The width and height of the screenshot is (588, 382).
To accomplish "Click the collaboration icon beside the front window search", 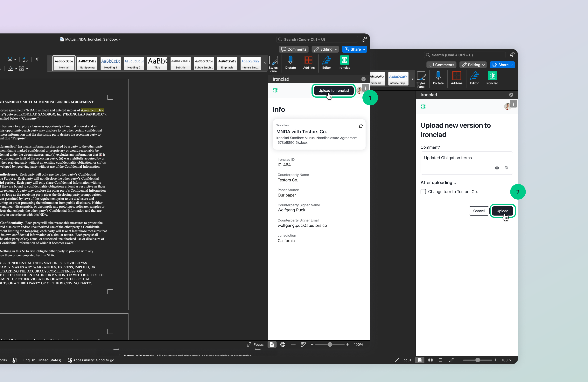I will pyautogui.click(x=364, y=39).
